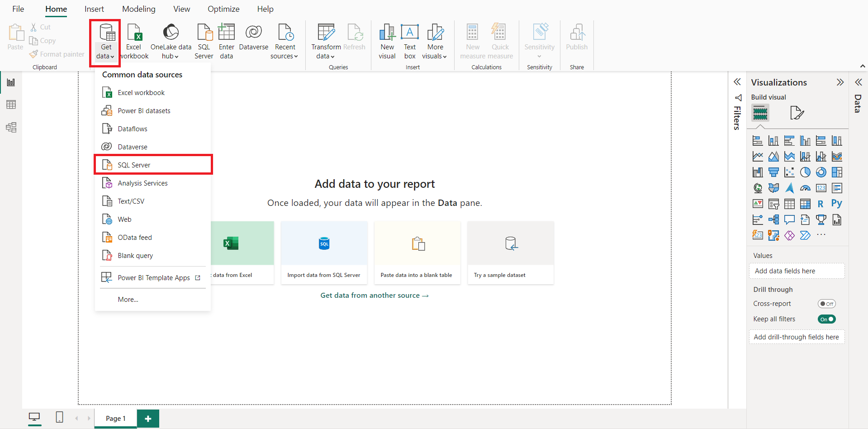868x429 pixels.
Task: Select the filled map visual
Action: tap(773, 188)
